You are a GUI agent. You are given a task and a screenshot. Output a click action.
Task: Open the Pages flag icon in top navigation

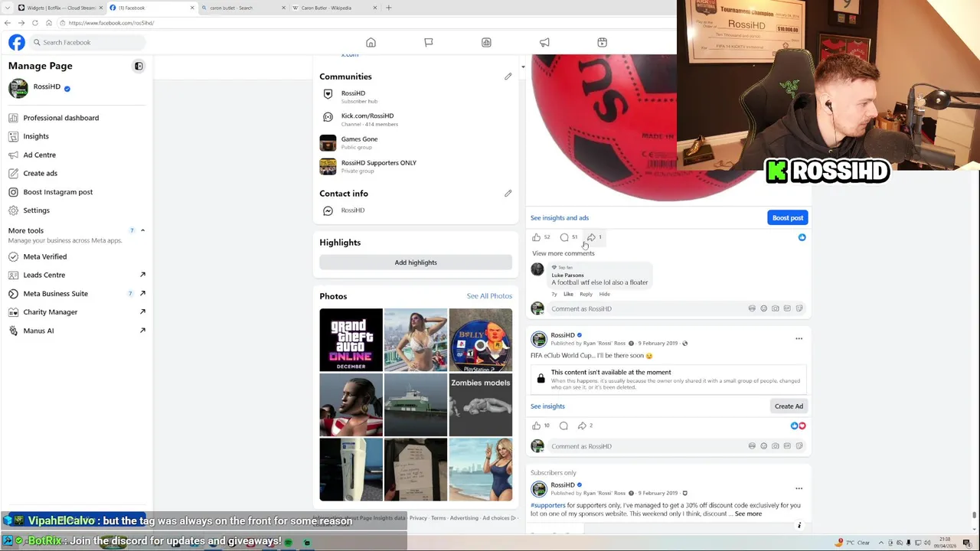click(429, 42)
